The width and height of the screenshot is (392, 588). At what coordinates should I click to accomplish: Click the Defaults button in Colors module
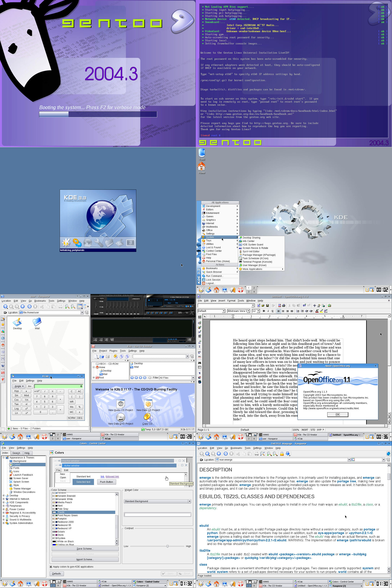[x=56, y=573]
